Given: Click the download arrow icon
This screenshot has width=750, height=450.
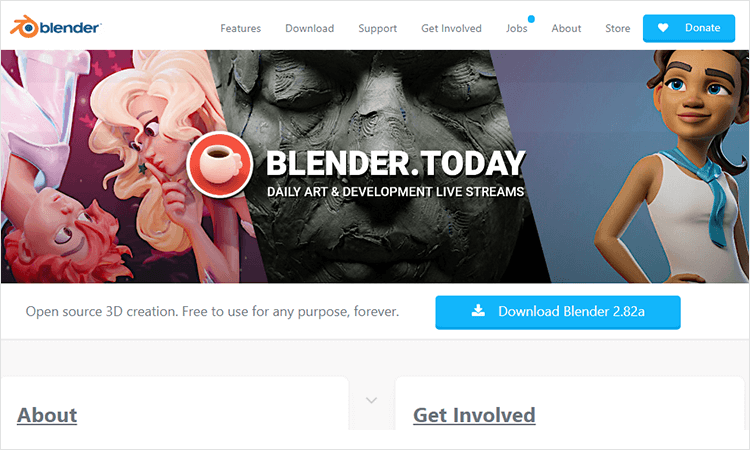Looking at the screenshot, I should point(478,311).
